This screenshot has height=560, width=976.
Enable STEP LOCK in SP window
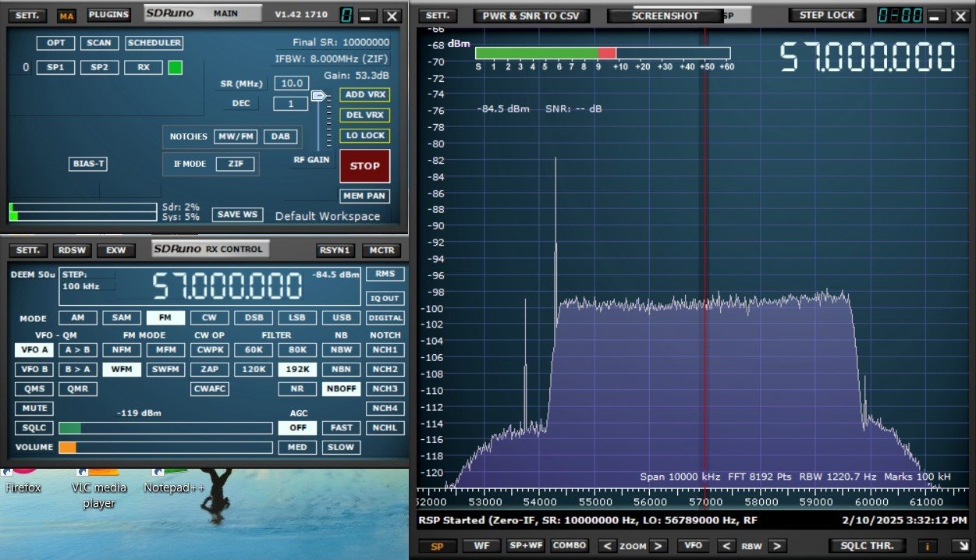tap(828, 16)
